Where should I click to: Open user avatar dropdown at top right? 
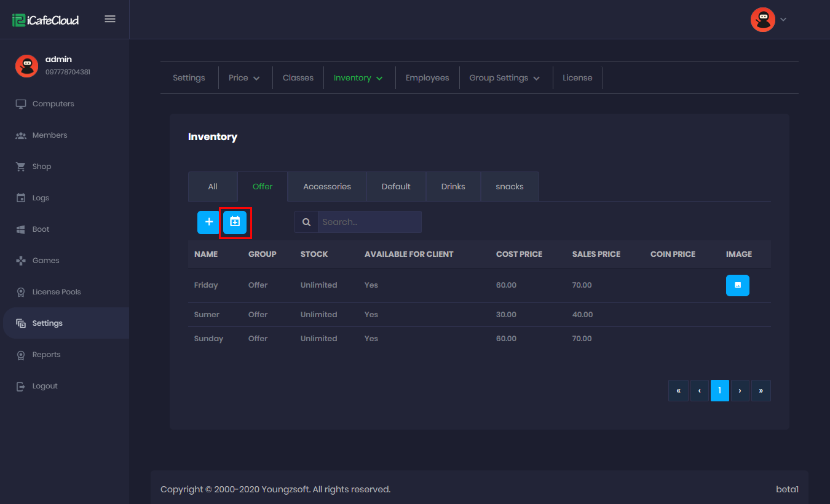769,20
